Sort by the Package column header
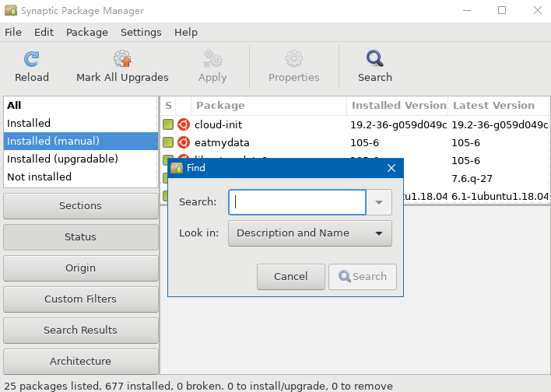The height and width of the screenshot is (392, 551). 268,106
